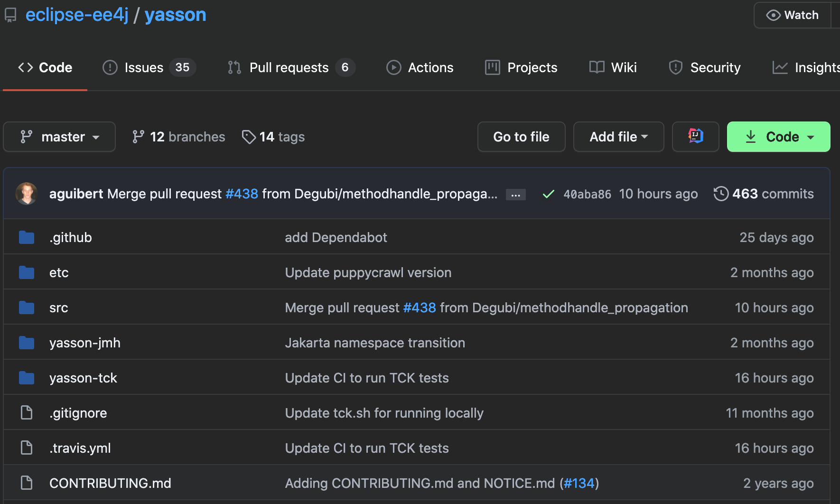840x504 pixels.
Task: Open the Actions tab
Action: pos(420,67)
